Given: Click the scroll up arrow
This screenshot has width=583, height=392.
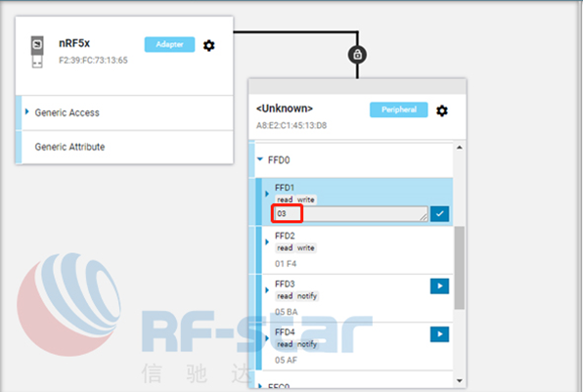Looking at the screenshot, I should click(x=459, y=148).
